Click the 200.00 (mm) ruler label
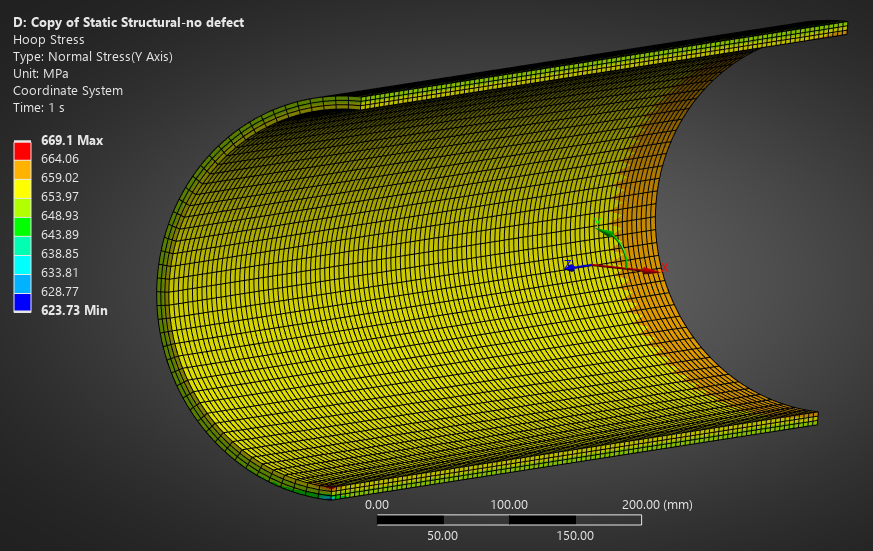 pos(657,505)
